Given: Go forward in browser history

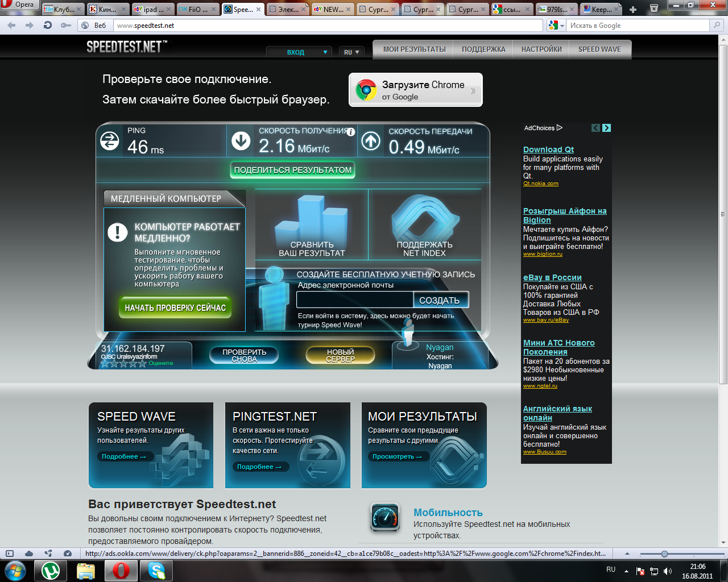Looking at the screenshot, I should coord(30,26).
